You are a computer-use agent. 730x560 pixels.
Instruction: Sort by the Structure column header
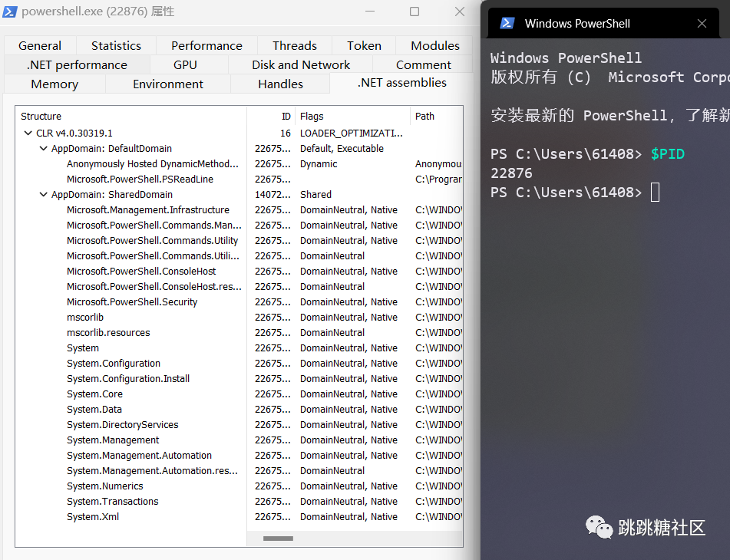click(x=130, y=116)
